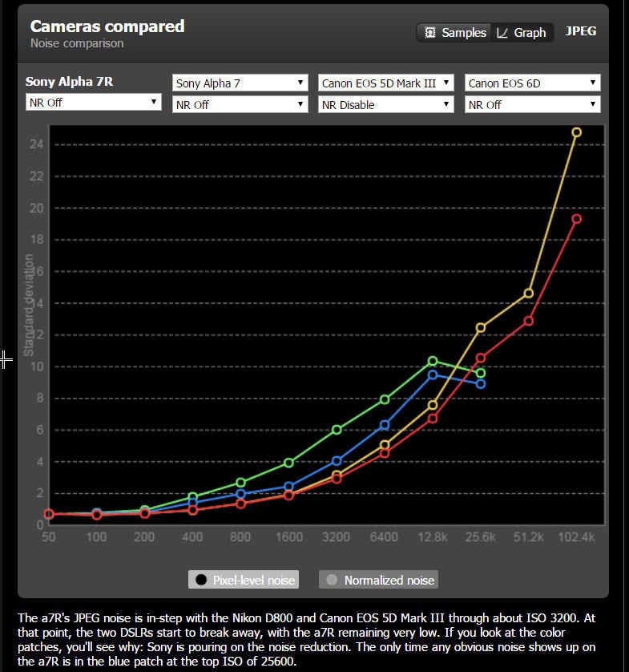Click green data point at ISO 800
This screenshot has height=672, width=629.
pyautogui.click(x=241, y=483)
